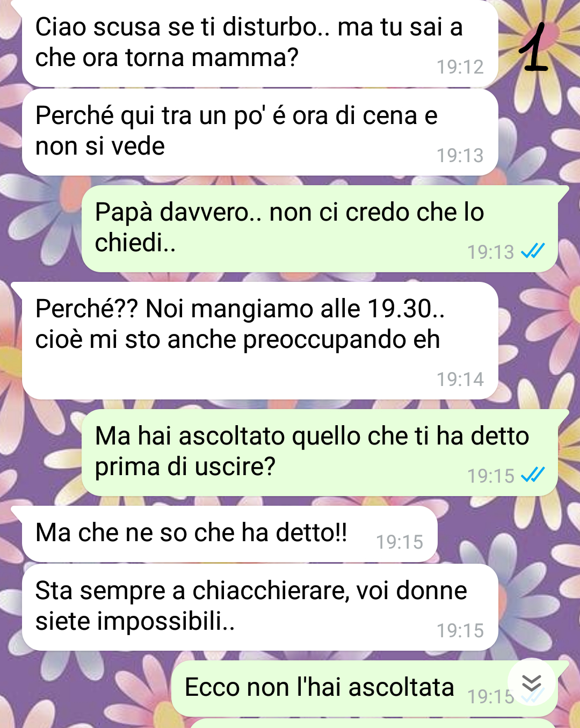580x728 pixels.
Task: Select message 'Sta sempre a chiacchierare'
Action: tap(260, 607)
